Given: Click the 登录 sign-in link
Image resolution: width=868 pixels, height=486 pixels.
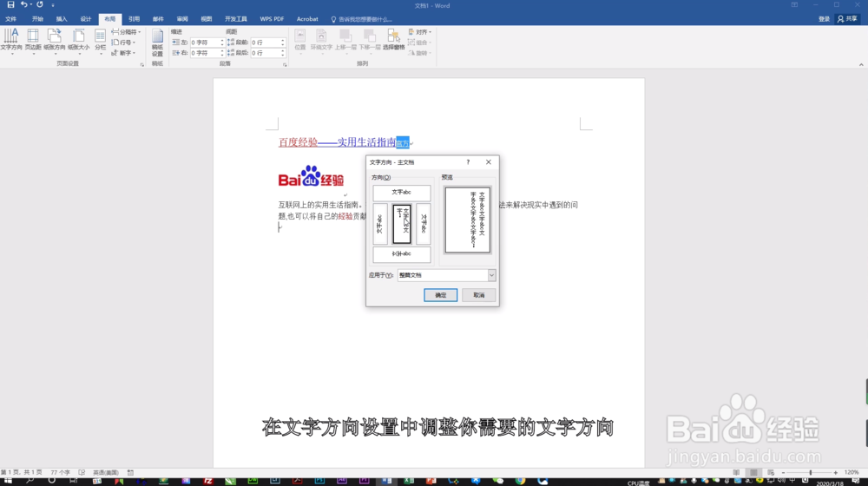Looking at the screenshot, I should (825, 19).
